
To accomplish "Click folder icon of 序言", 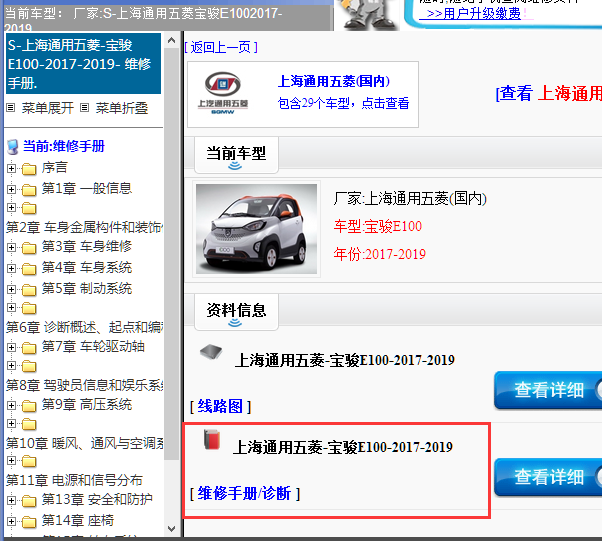I will [x=29, y=169].
